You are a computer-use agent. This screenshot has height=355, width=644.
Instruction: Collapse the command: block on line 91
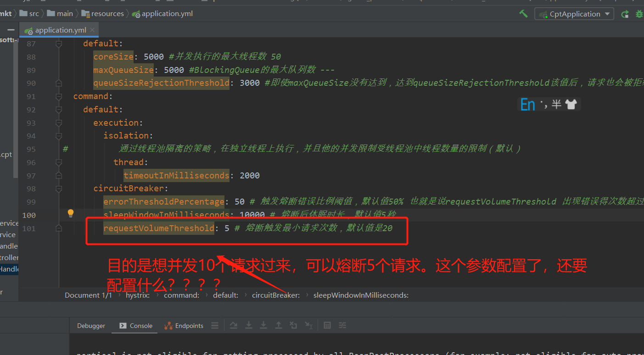(59, 96)
